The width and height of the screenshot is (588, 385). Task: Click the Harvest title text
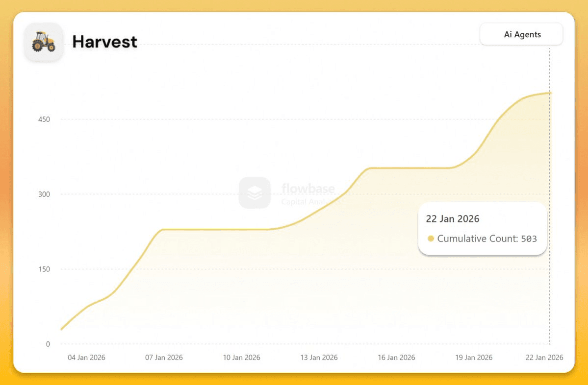[x=104, y=42]
